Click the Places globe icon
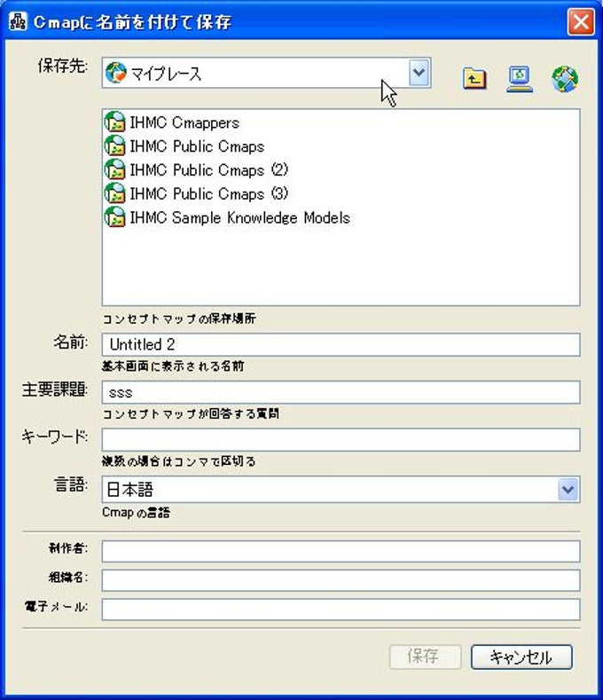The width and height of the screenshot is (603, 700). pyautogui.click(x=565, y=79)
